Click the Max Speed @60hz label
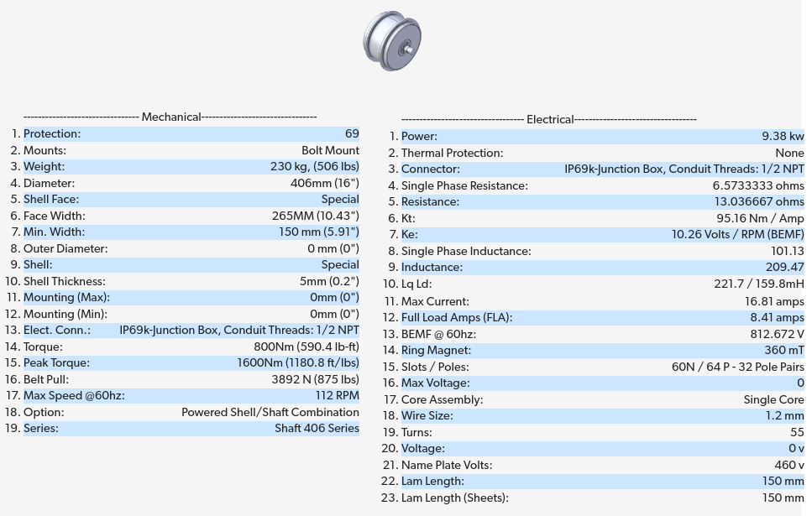Image resolution: width=812 pixels, height=516 pixels. tap(74, 395)
